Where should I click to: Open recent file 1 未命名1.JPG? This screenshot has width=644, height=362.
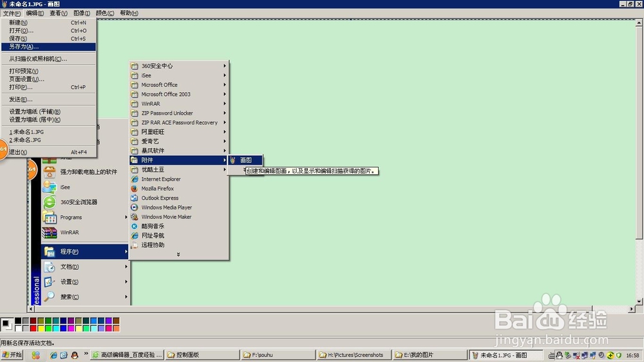(48, 132)
